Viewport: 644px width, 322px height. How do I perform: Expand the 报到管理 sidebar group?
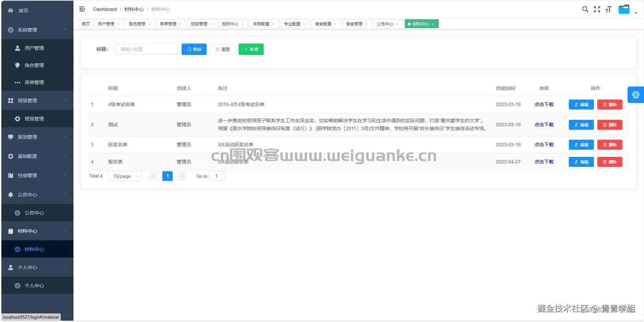click(37, 137)
